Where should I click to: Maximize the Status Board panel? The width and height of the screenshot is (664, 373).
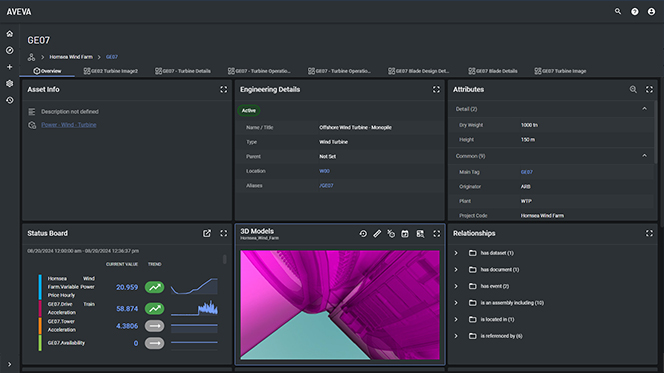[224, 233]
